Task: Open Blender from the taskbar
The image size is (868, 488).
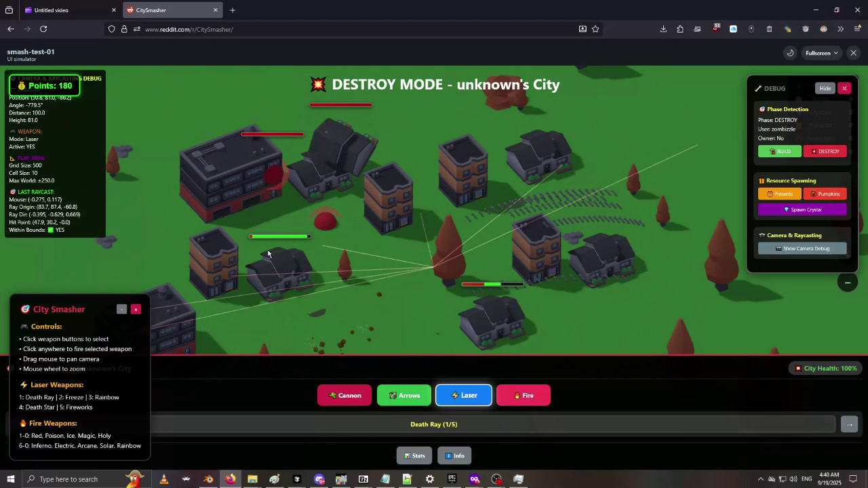Action: 208,479
